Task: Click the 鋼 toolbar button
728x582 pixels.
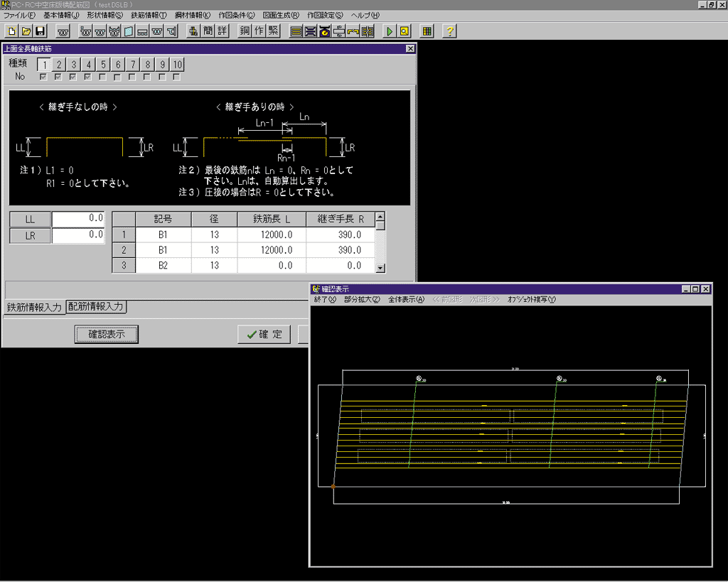Action: (245, 31)
